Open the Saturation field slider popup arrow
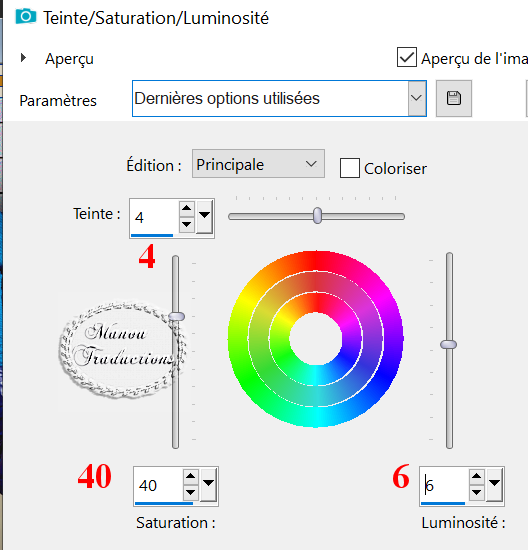Screen dimensions: 528x550 click(x=208, y=485)
